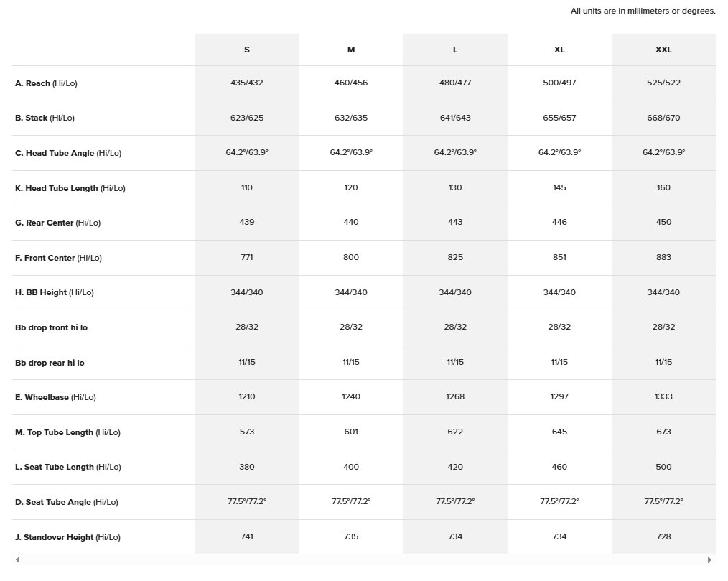Select the E. Wheelbase row label

tap(55, 397)
